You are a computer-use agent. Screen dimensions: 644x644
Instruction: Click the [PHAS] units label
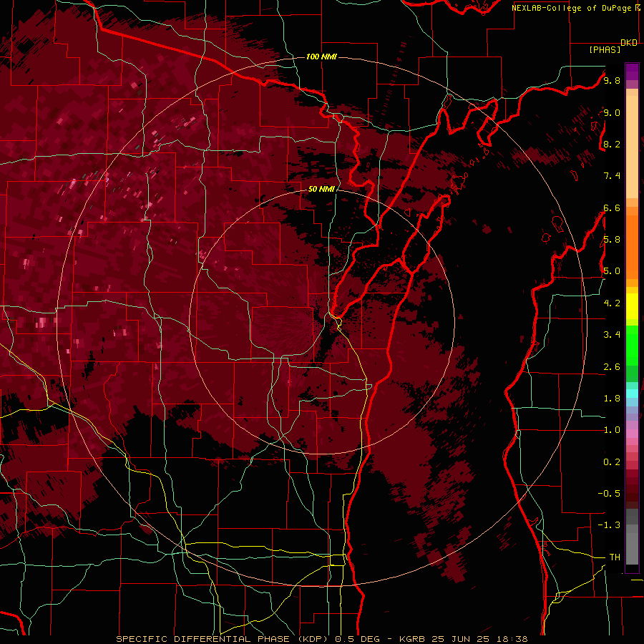pos(605,49)
